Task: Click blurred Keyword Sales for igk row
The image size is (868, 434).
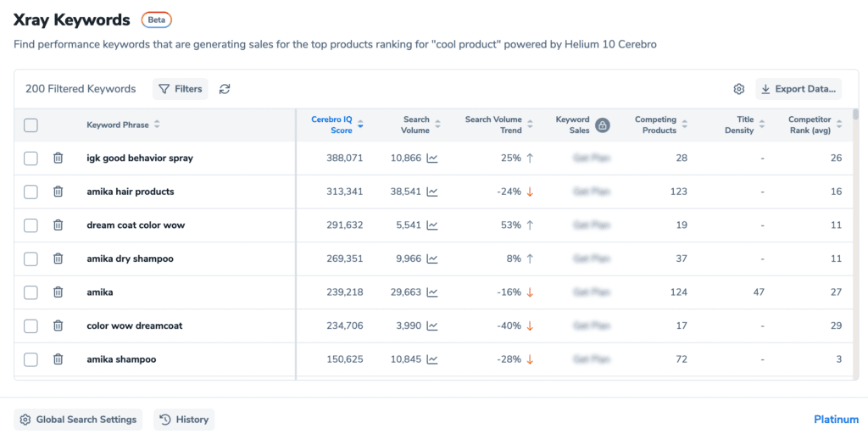Action: point(592,159)
